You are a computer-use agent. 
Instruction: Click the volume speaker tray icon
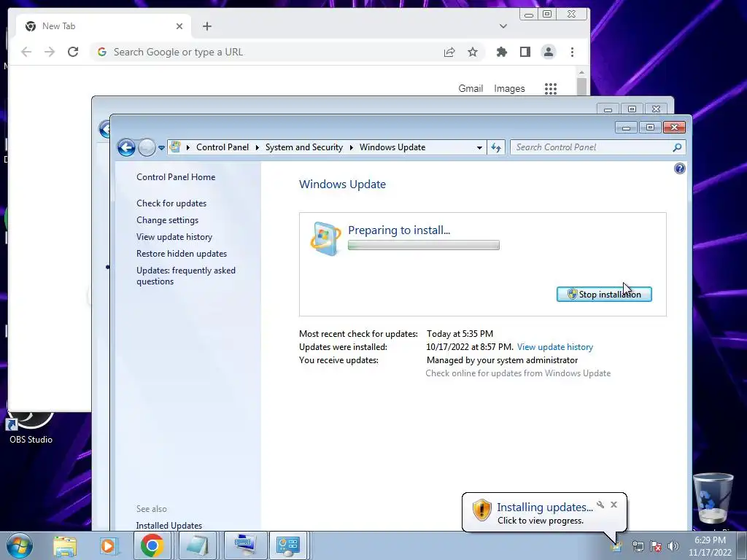pyautogui.click(x=673, y=547)
